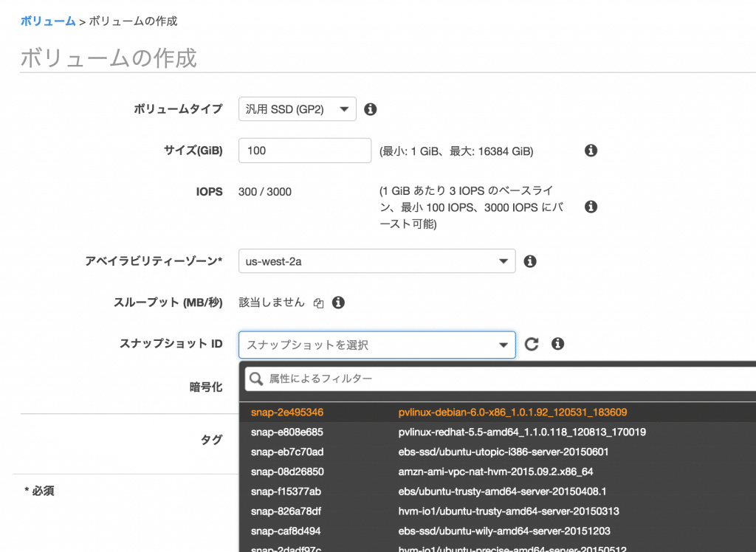
Task: Show info icon for IOPS description
Action: click(x=591, y=207)
